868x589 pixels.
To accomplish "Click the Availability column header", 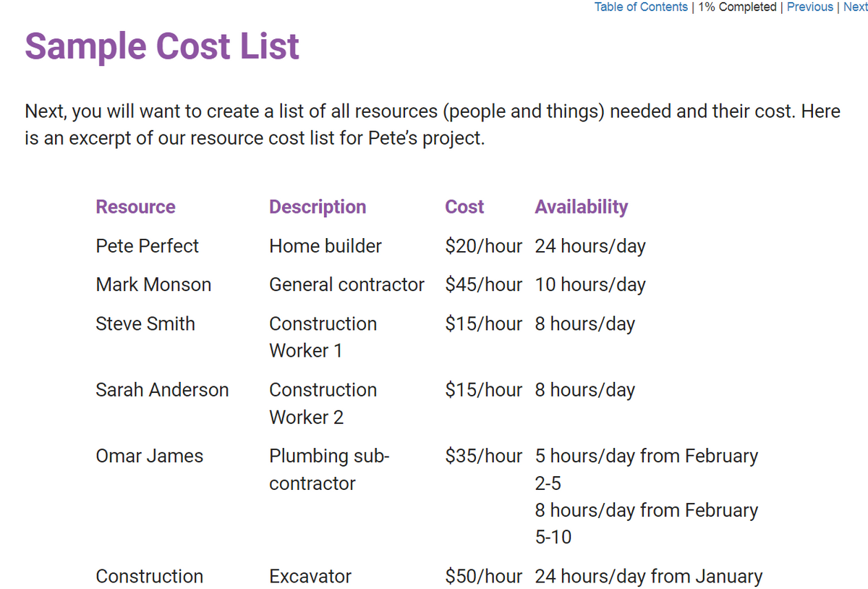I will point(581,207).
